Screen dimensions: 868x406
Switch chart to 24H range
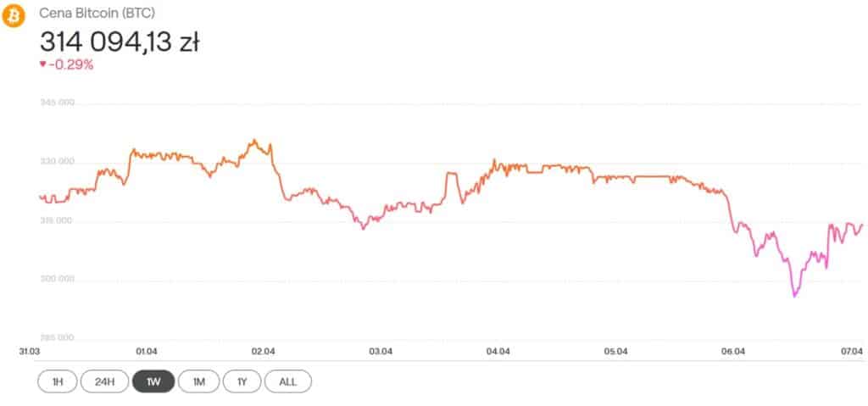click(x=104, y=381)
